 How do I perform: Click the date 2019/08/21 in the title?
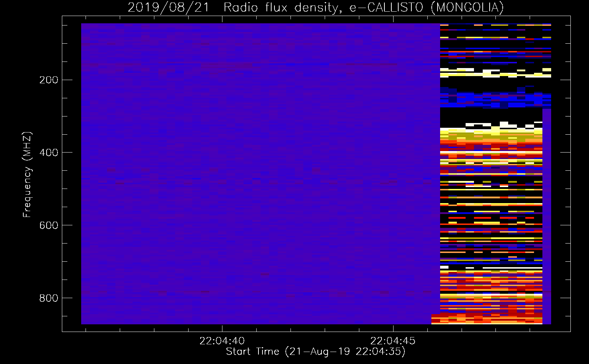pyautogui.click(x=169, y=8)
